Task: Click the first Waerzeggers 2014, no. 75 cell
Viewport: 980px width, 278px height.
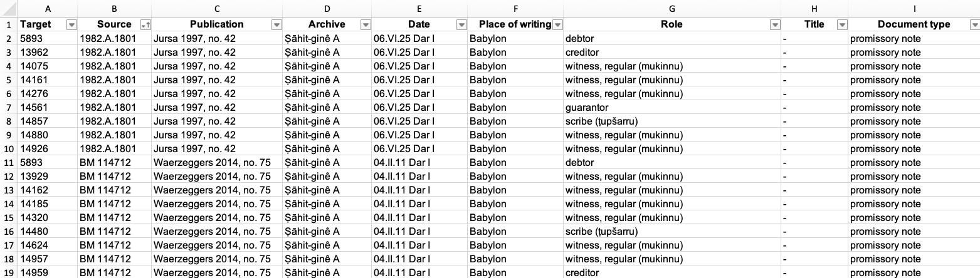Action: [217, 162]
